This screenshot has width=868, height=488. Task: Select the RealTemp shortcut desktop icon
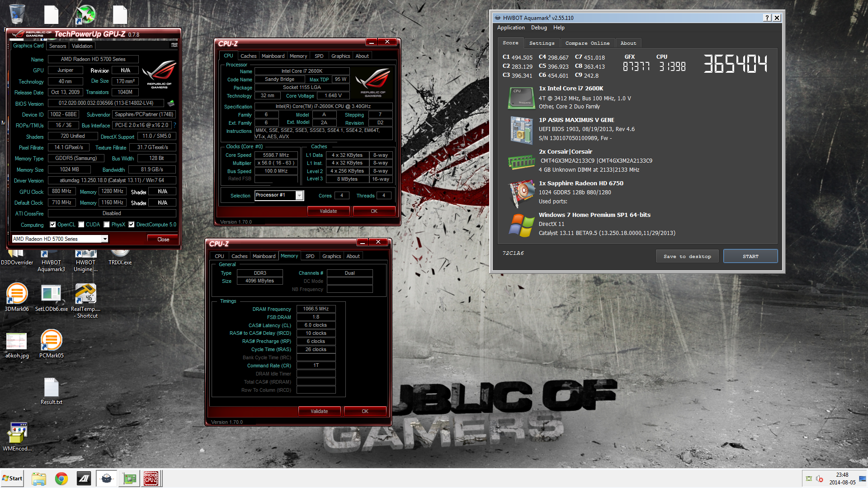pos(85,300)
